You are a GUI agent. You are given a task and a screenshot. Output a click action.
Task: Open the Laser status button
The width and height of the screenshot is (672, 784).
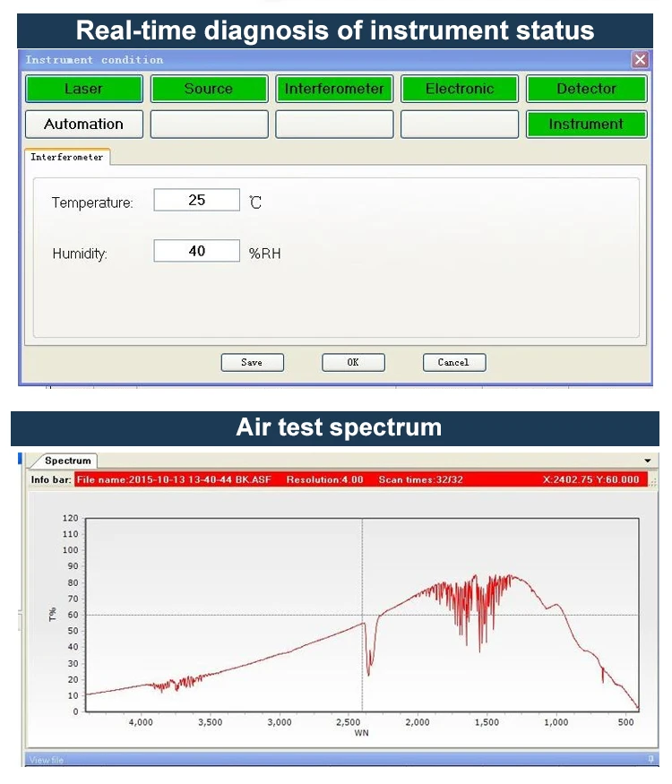[84, 89]
